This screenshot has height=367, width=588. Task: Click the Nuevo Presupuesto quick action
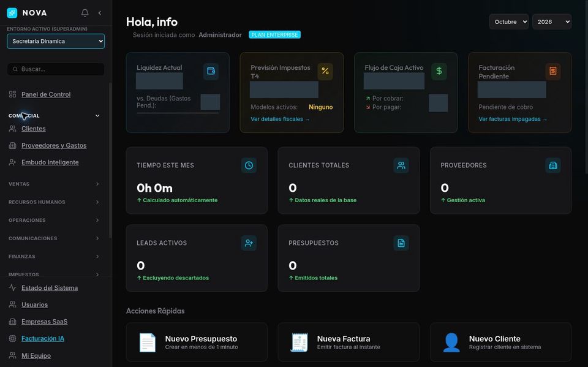coord(197,342)
